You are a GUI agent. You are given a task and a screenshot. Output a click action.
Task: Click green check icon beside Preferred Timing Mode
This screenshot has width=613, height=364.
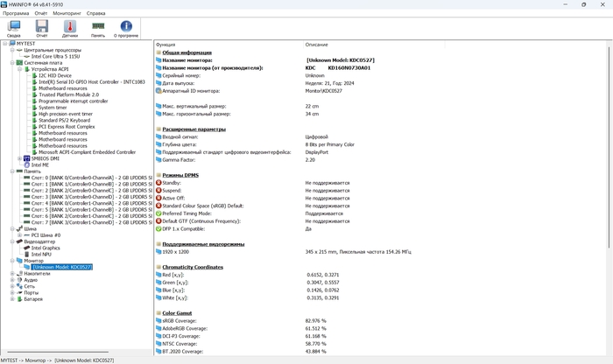coord(159,213)
